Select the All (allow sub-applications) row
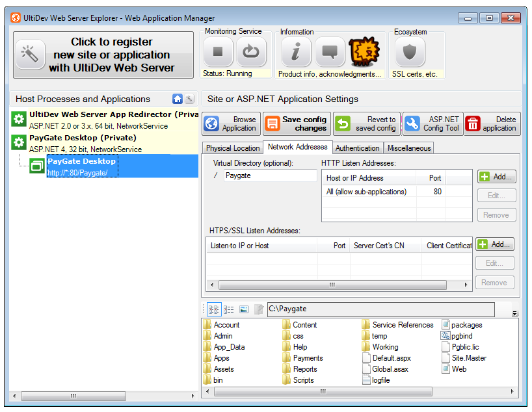This screenshot has width=532, height=412. (396, 192)
